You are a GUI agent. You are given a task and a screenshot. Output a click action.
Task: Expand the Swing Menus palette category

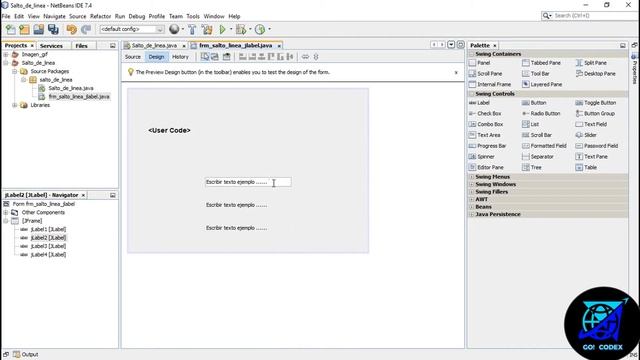(472, 177)
